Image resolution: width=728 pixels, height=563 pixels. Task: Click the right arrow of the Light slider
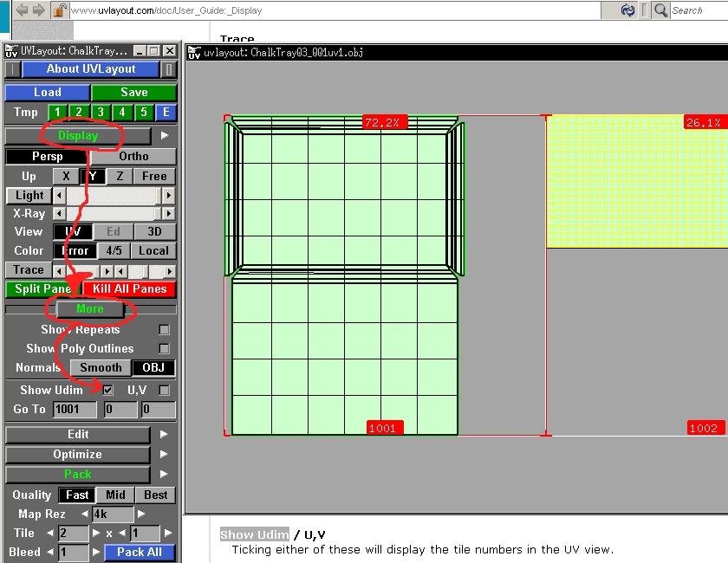168,196
